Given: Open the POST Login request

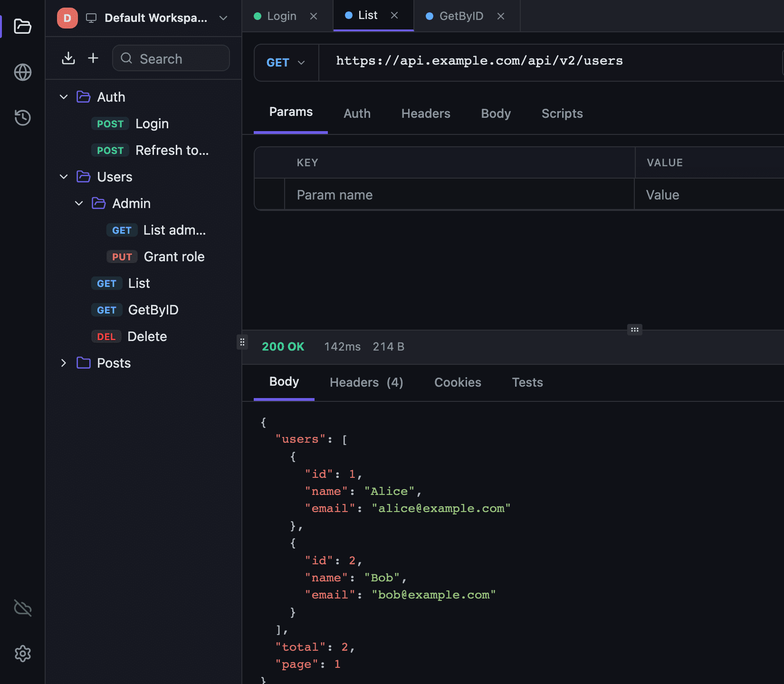Looking at the screenshot, I should (143, 123).
